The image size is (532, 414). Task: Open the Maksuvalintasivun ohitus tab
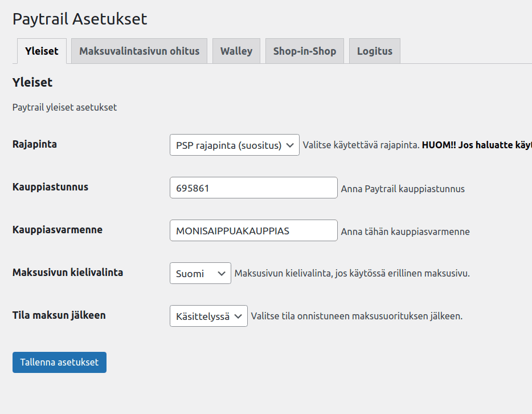click(x=139, y=51)
